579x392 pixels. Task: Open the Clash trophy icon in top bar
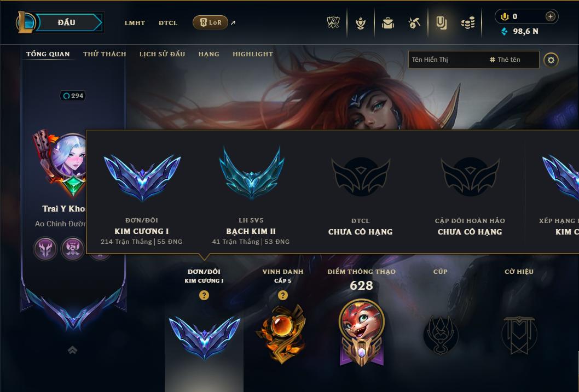pyautogui.click(x=333, y=23)
